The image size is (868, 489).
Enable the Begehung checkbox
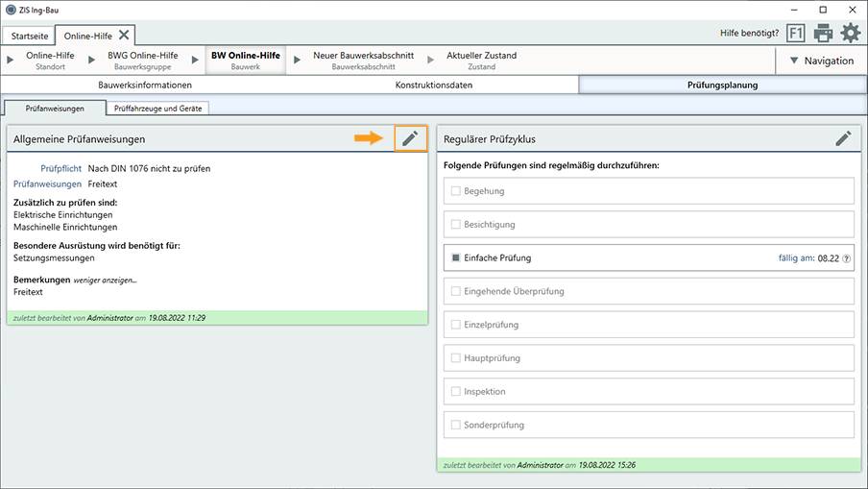456,191
